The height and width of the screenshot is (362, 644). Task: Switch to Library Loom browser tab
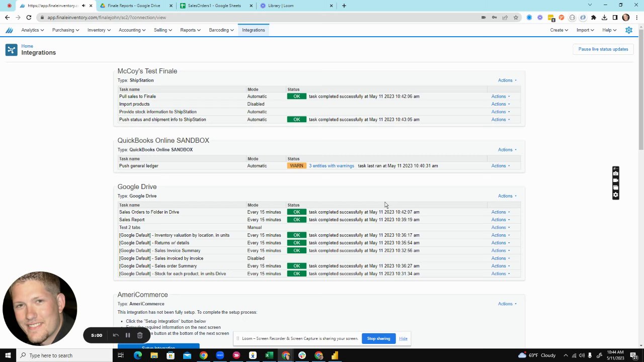click(x=296, y=6)
